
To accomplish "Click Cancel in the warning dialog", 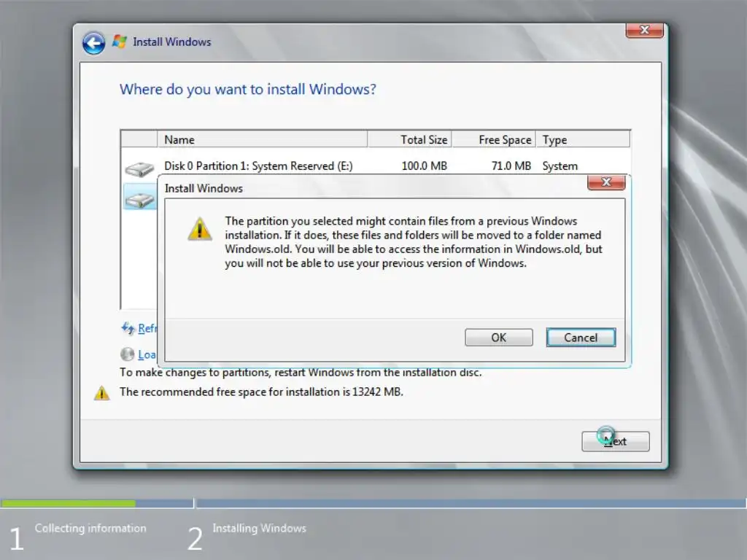I will (x=580, y=337).
